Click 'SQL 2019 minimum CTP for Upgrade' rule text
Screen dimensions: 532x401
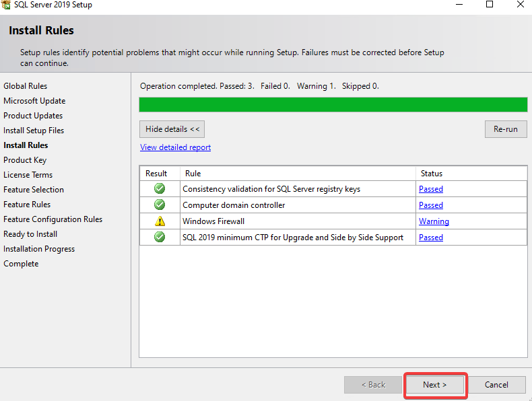point(293,238)
